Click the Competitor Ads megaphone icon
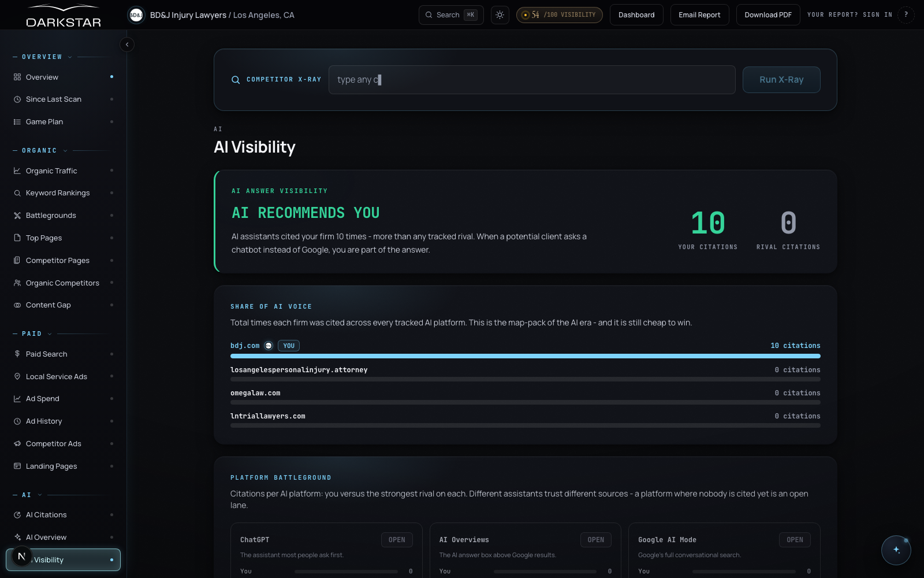The image size is (924, 578). pos(17,443)
